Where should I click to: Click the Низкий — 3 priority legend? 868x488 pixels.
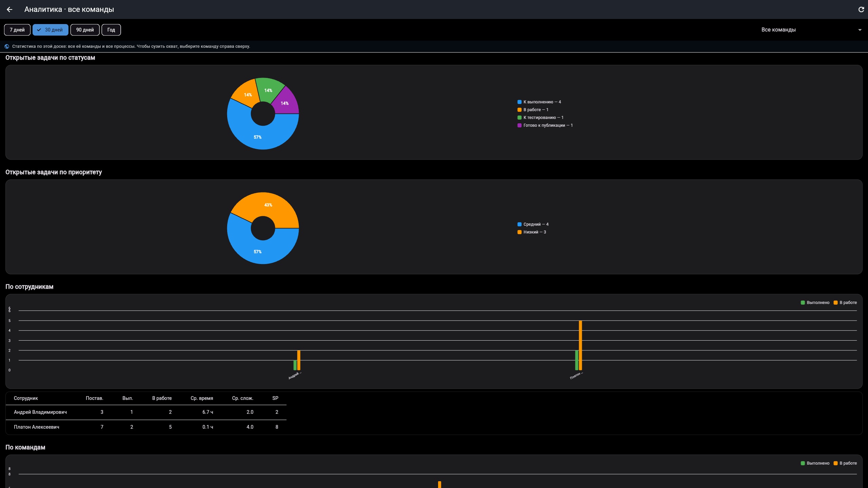(532, 232)
